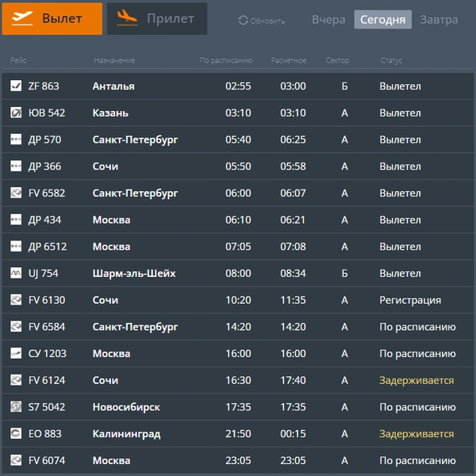Click Санкт-Петербург destination of flight FV 6584
The width and height of the screenshot is (476, 476).
pyautogui.click(x=135, y=327)
